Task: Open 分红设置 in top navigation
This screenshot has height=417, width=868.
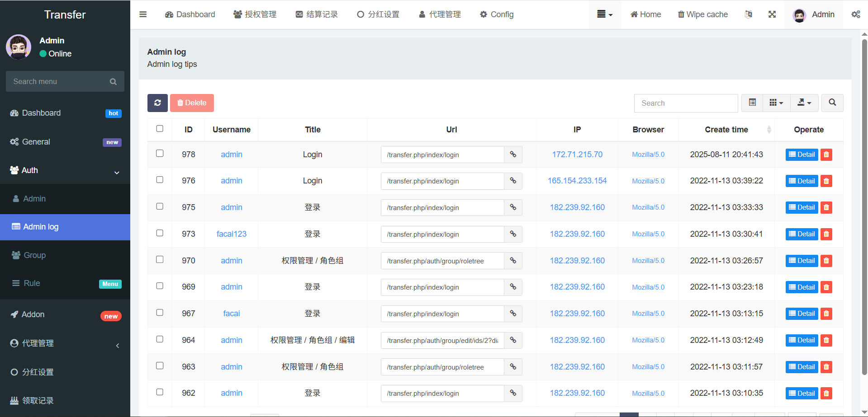Action: (378, 14)
